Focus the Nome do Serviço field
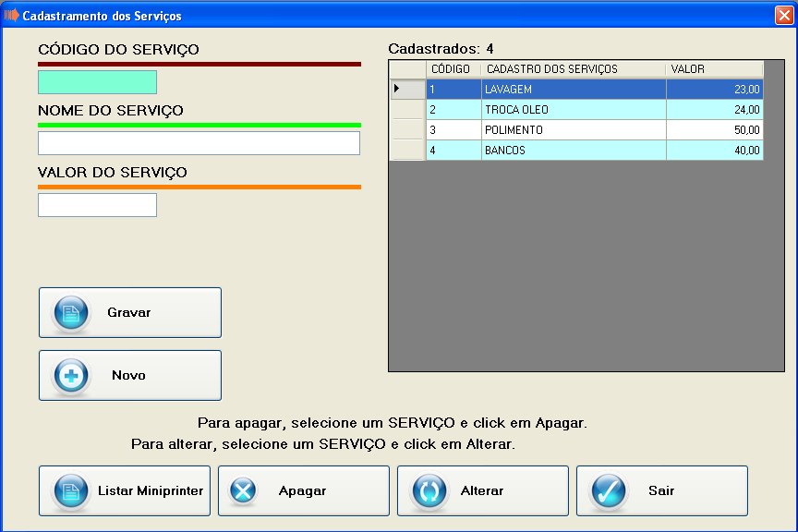The height and width of the screenshot is (532, 798). (199, 143)
